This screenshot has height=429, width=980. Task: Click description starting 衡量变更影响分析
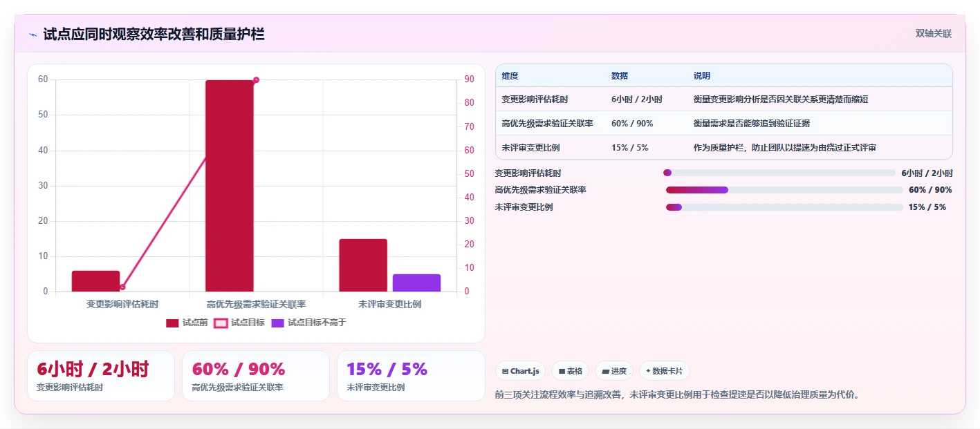click(781, 99)
